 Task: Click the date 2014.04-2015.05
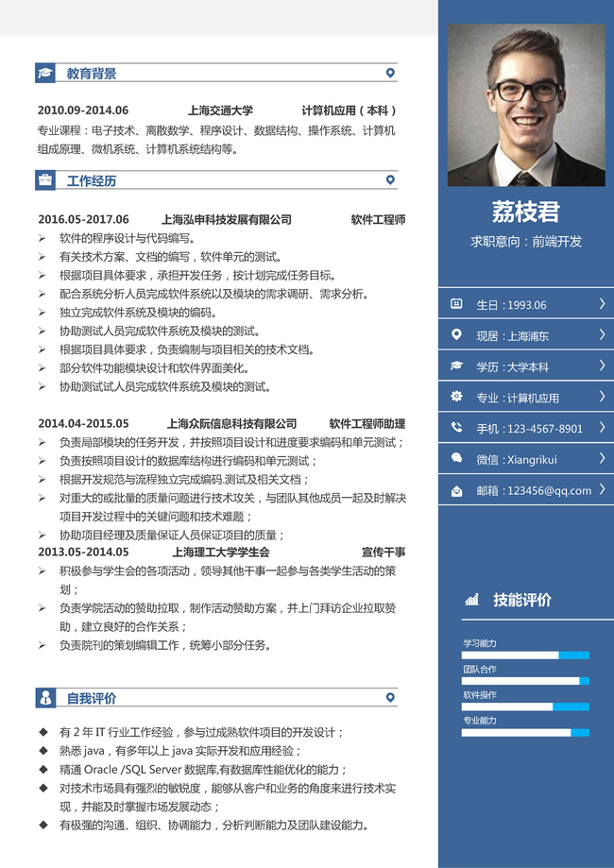[x=83, y=424]
